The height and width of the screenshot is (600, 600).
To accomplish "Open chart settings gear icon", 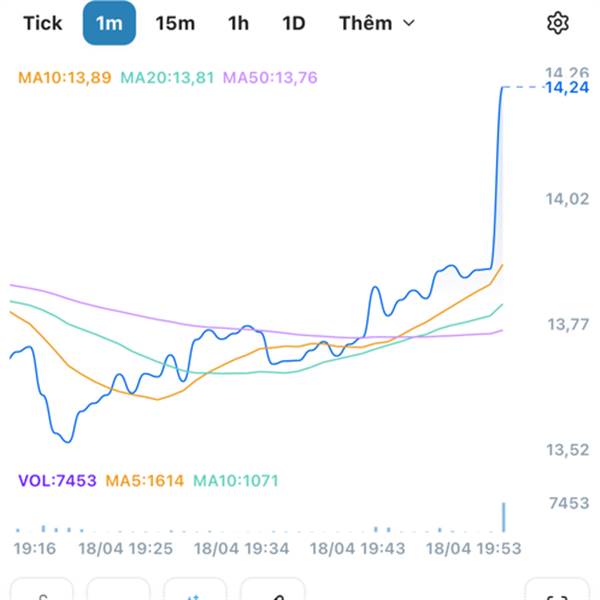I will click(x=558, y=23).
